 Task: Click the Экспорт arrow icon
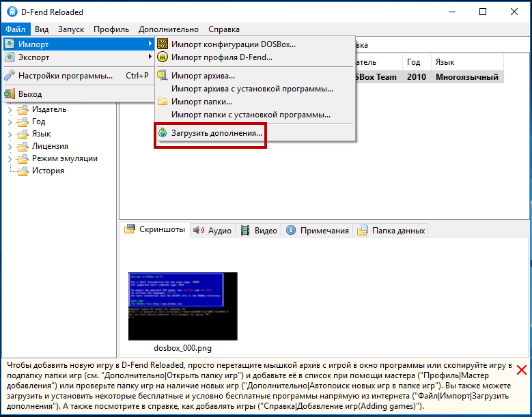click(10, 57)
